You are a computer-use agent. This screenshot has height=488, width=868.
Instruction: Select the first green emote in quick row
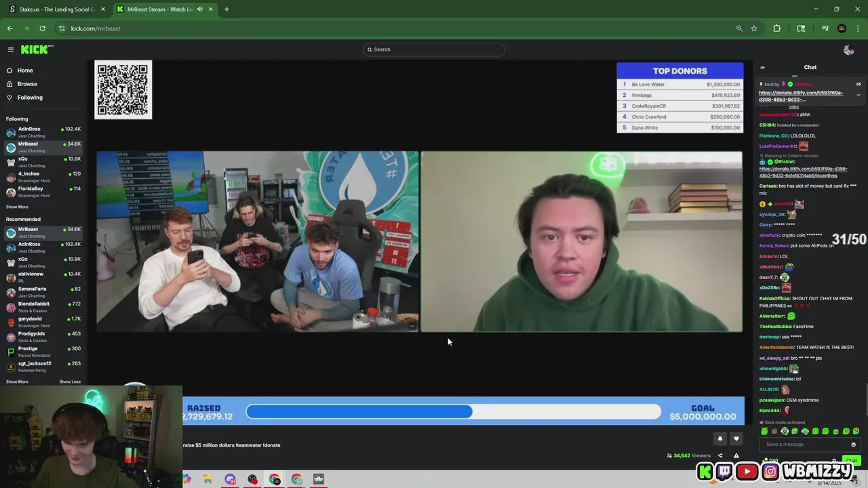(765, 431)
